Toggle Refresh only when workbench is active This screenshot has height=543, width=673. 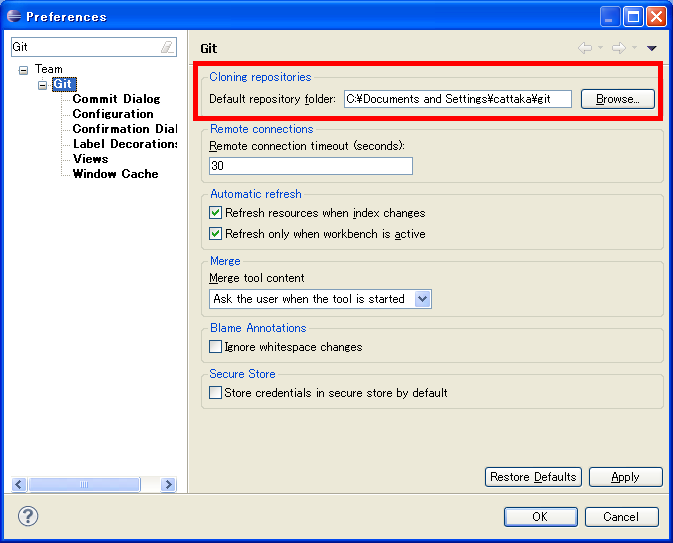215,234
